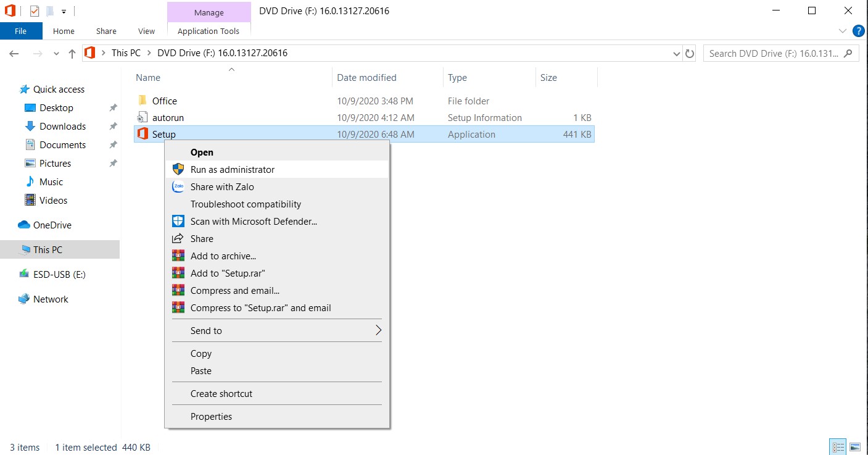Choose Compress to "Setup.rar" and email
868x455 pixels.
(277, 308)
